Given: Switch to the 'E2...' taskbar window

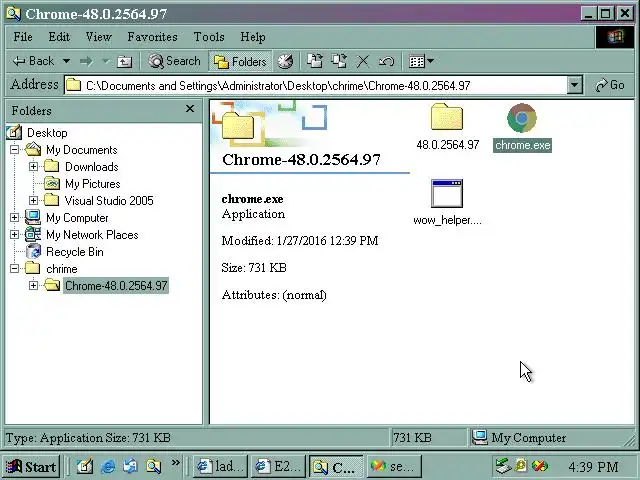Looking at the screenshot, I should point(278,466).
